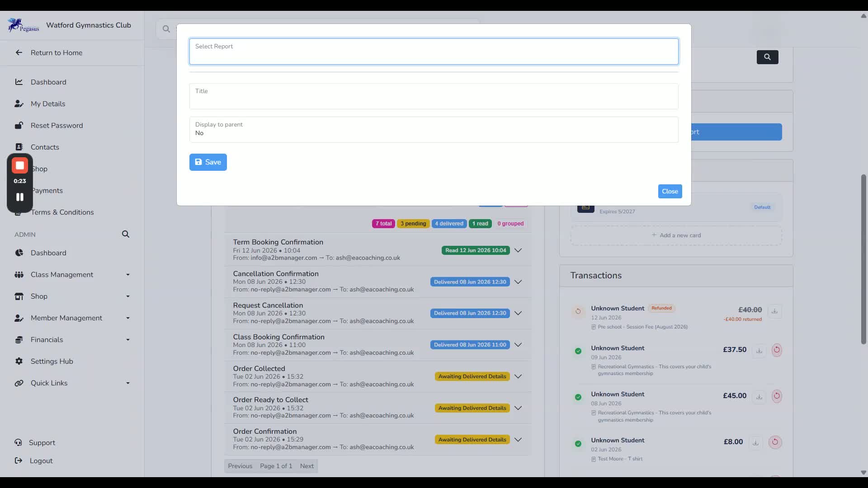
Task: Click the top search bar magnifier icon
Action: pos(166,29)
